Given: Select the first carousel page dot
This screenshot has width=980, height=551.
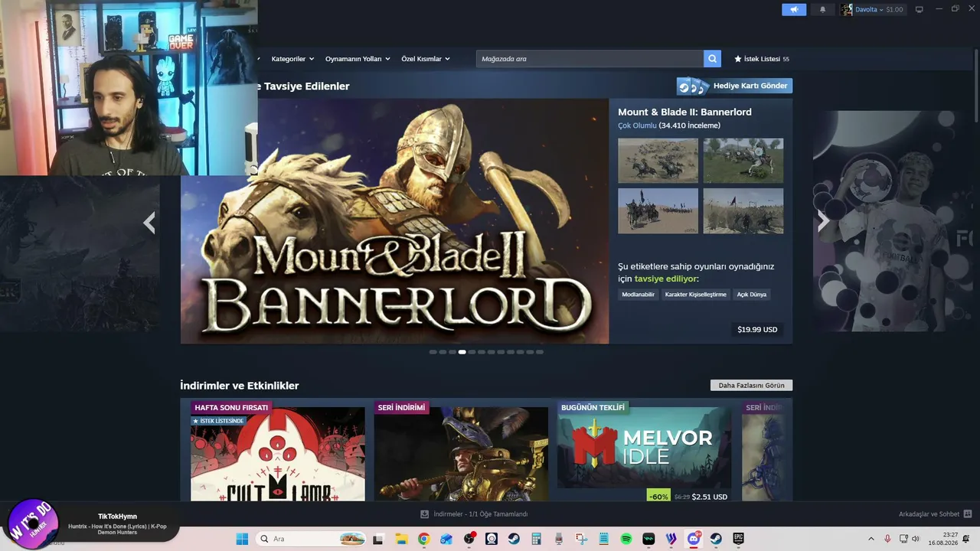Looking at the screenshot, I should click(x=433, y=352).
